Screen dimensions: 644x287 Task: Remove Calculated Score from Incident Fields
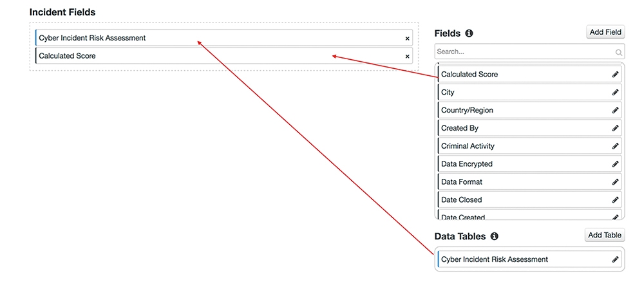point(407,57)
